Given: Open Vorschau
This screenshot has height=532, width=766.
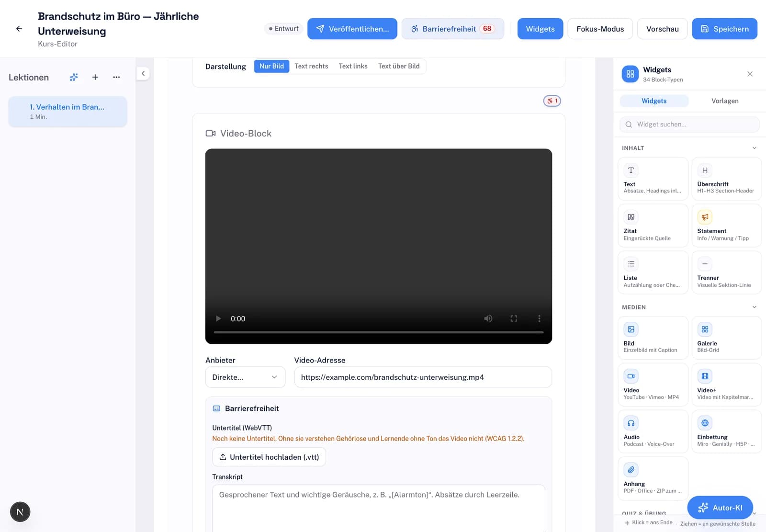Looking at the screenshot, I should point(662,29).
